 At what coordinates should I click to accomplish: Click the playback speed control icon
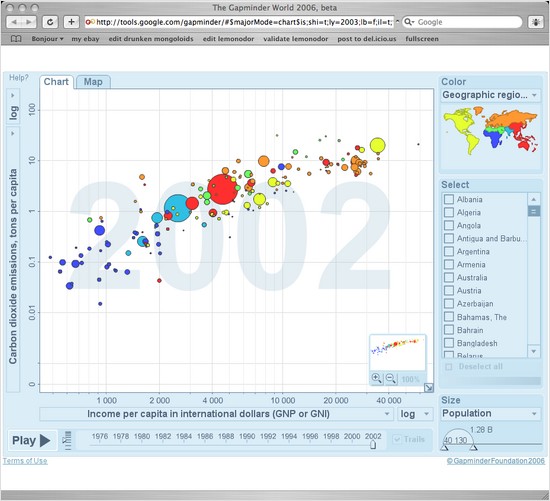[x=67, y=440]
